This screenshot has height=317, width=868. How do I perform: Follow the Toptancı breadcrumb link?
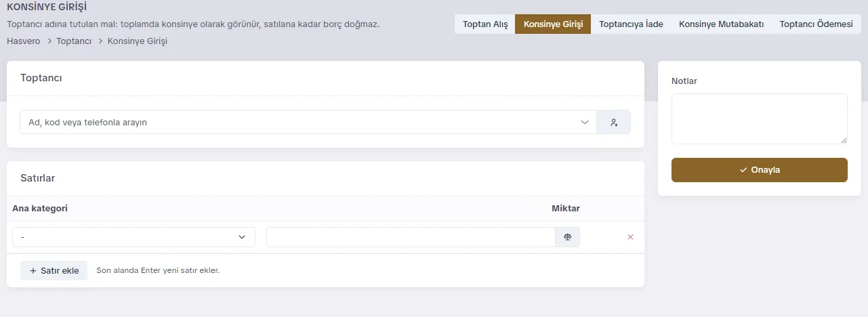(x=74, y=41)
